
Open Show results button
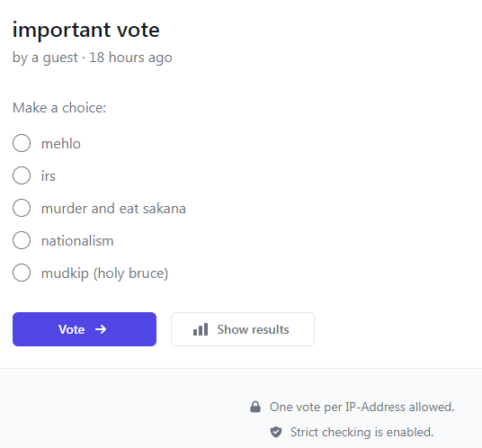[x=243, y=329]
